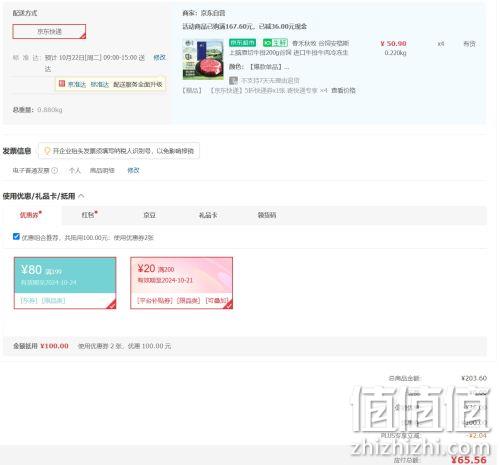Viewport: 500px width, 465px height.
Task: Click the red 京准达 banner icon
Action: coord(62,83)
